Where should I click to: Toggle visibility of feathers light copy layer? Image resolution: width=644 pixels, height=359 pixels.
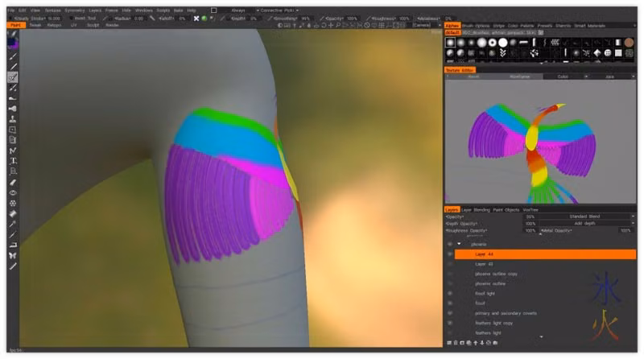[x=450, y=324]
